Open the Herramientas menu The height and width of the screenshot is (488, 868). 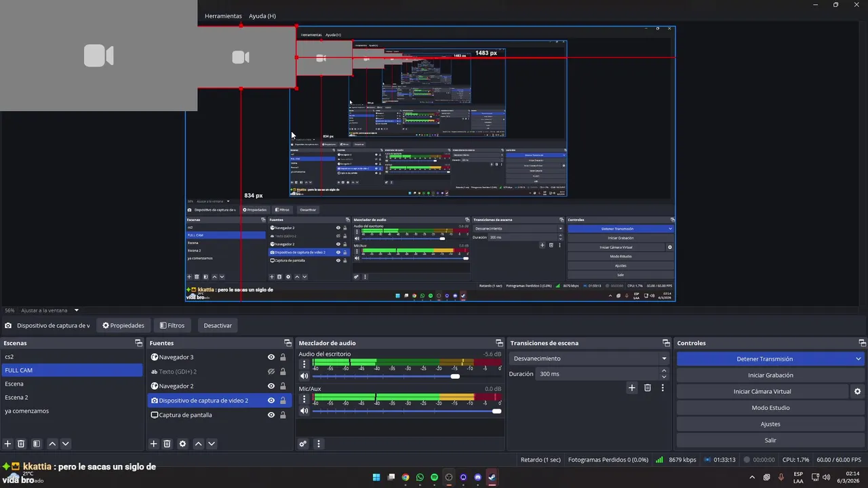(223, 16)
